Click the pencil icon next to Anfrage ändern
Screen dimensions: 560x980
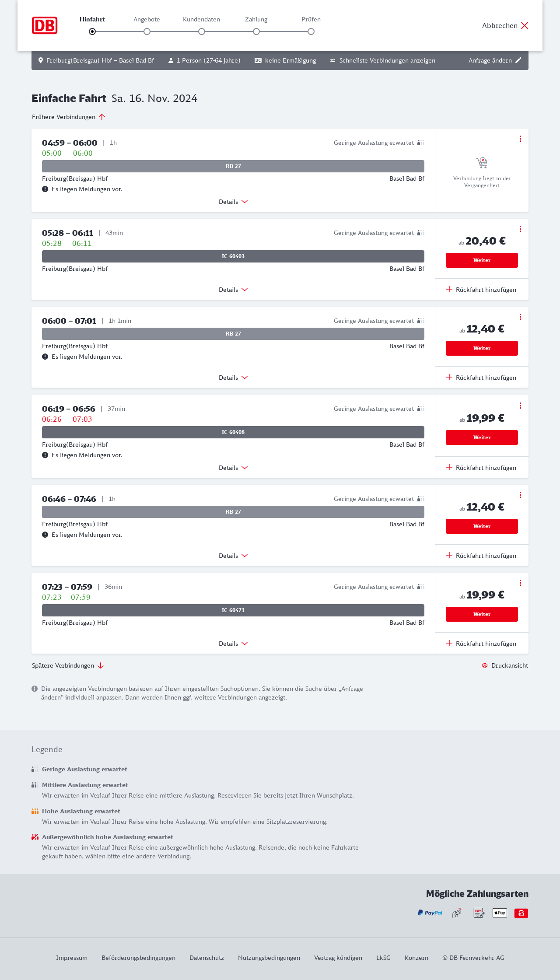518,60
